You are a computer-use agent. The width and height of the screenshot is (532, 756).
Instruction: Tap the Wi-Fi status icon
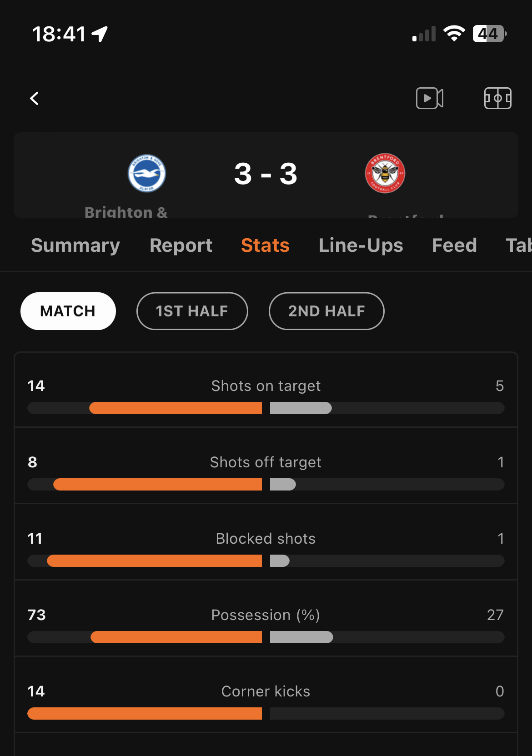coord(454,34)
